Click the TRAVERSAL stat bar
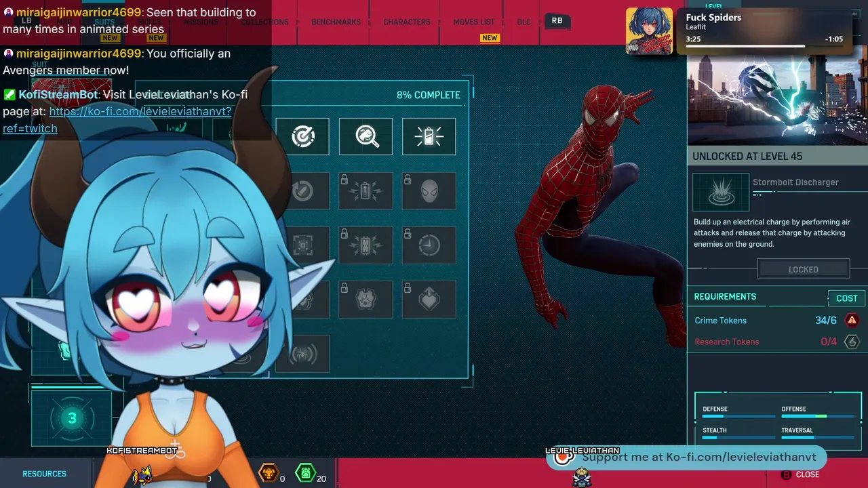 pyautogui.click(x=816, y=437)
